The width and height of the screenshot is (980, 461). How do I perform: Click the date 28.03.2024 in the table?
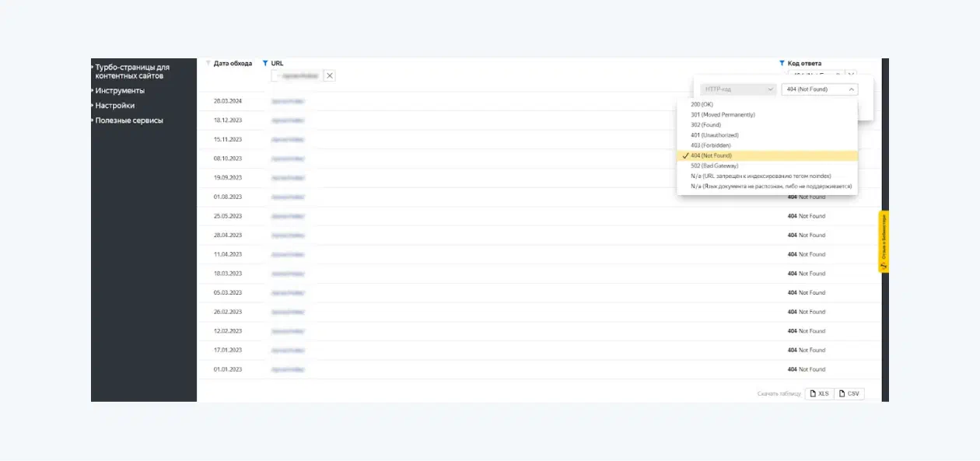(228, 101)
